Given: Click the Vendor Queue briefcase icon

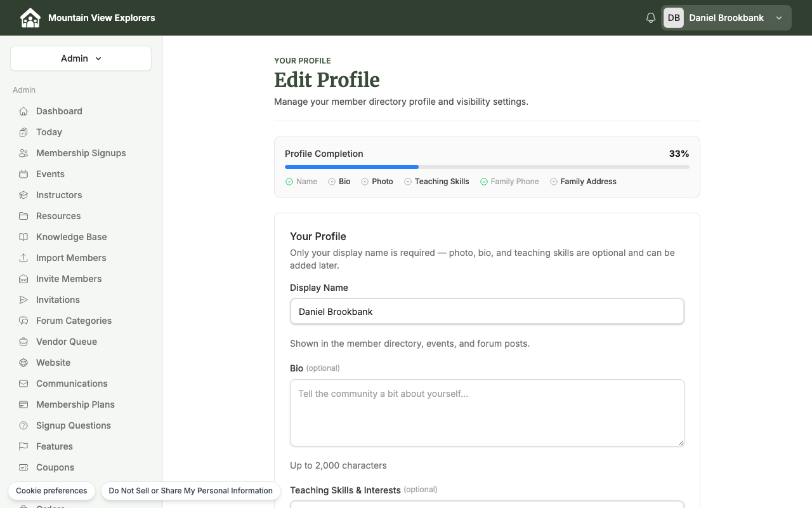Looking at the screenshot, I should tap(23, 342).
